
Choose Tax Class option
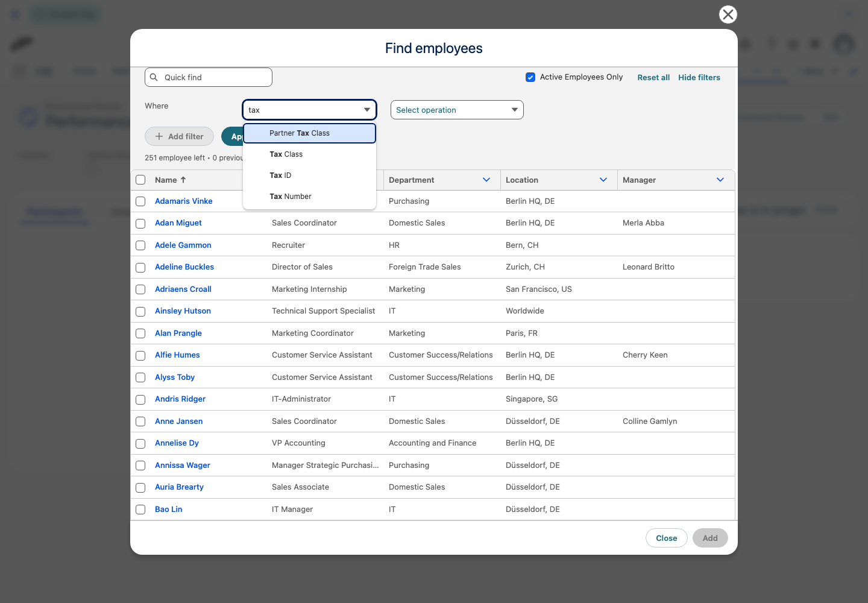309,154
